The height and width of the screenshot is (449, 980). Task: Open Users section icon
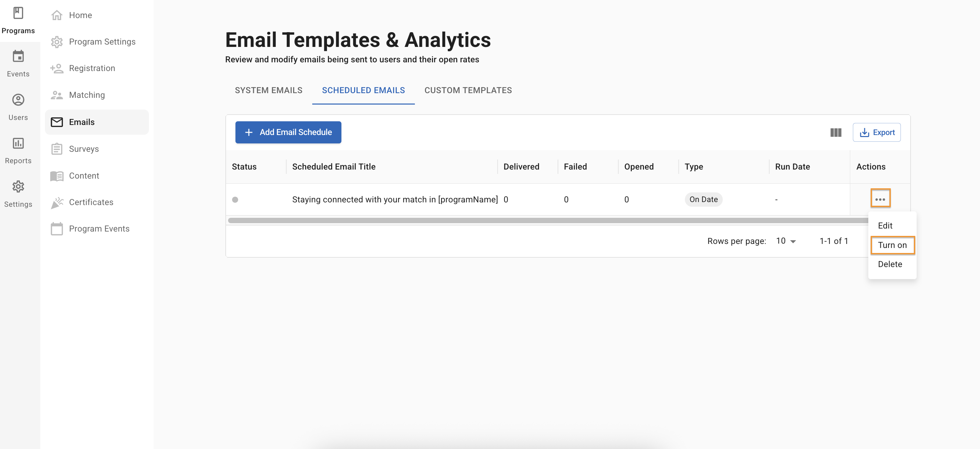18,100
